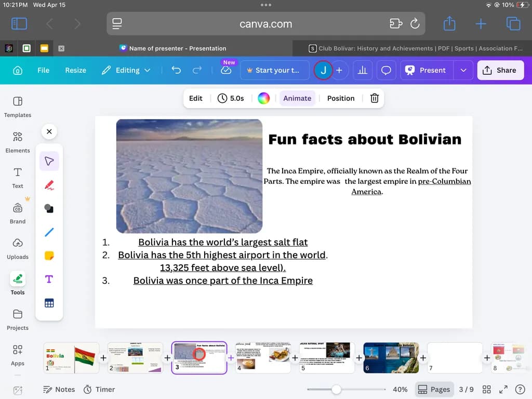
Task: Click the J user avatar
Action: (323, 70)
